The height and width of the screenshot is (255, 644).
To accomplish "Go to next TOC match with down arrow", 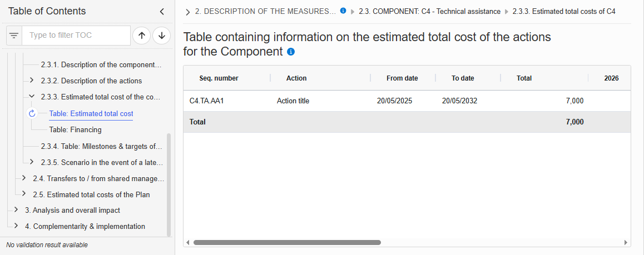I will (161, 36).
